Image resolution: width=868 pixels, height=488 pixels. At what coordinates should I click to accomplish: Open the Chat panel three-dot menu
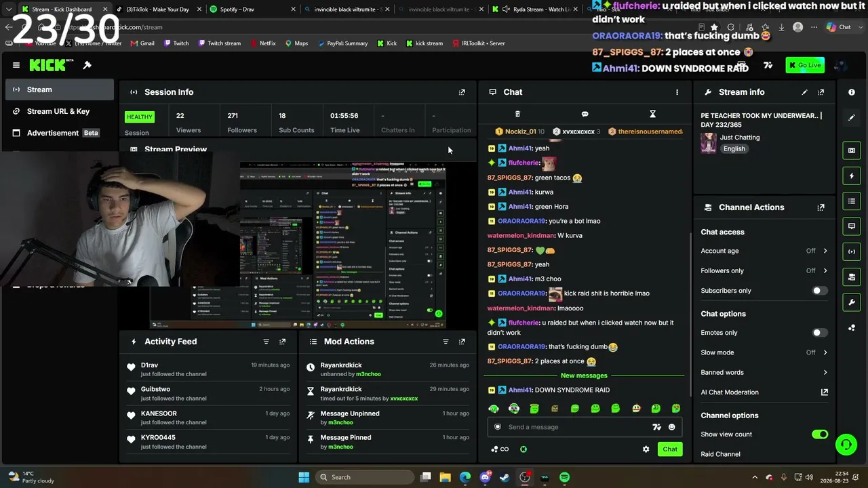(677, 92)
